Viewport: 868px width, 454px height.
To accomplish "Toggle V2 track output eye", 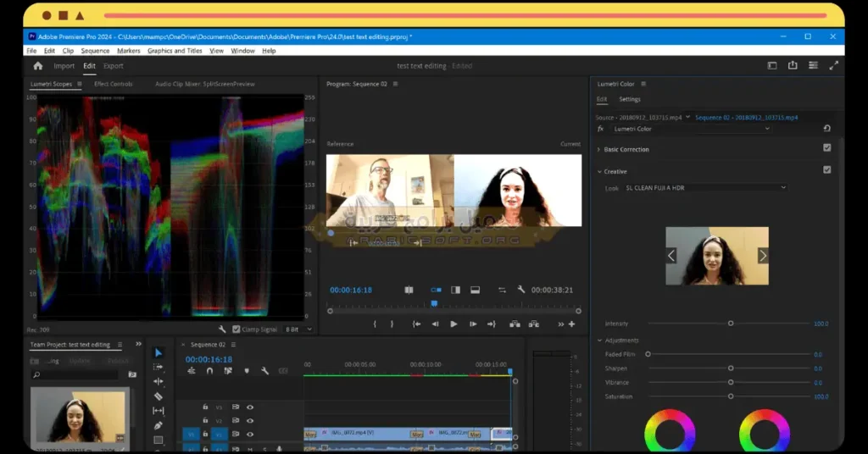I will (250, 420).
